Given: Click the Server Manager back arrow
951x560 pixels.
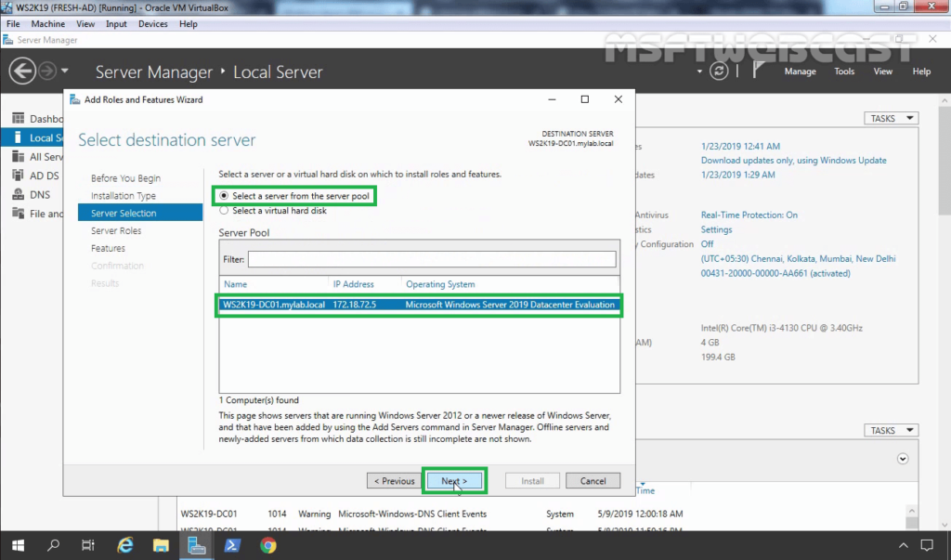Looking at the screenshot, I should (x=22, y=71).
